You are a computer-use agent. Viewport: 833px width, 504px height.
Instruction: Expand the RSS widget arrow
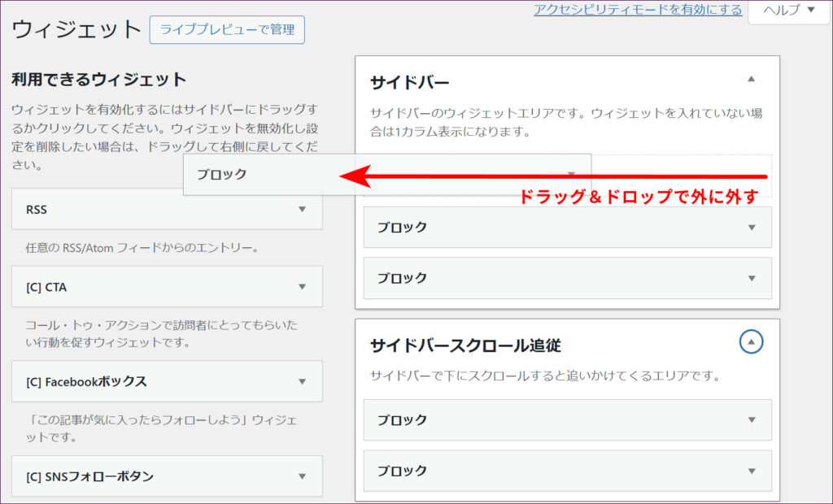[302, 209]
